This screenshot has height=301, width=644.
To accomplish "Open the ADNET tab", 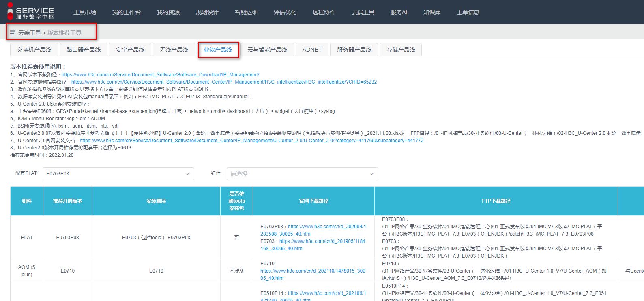I will [x=312, y=50].
